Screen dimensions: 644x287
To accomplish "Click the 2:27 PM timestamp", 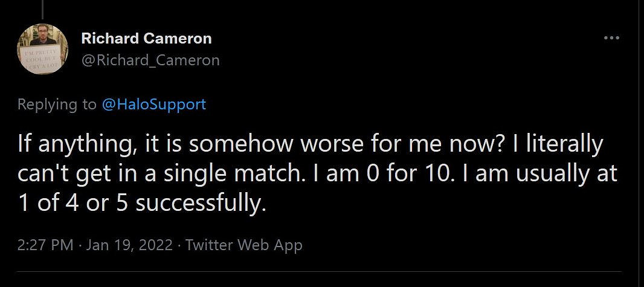I will 45,245.
